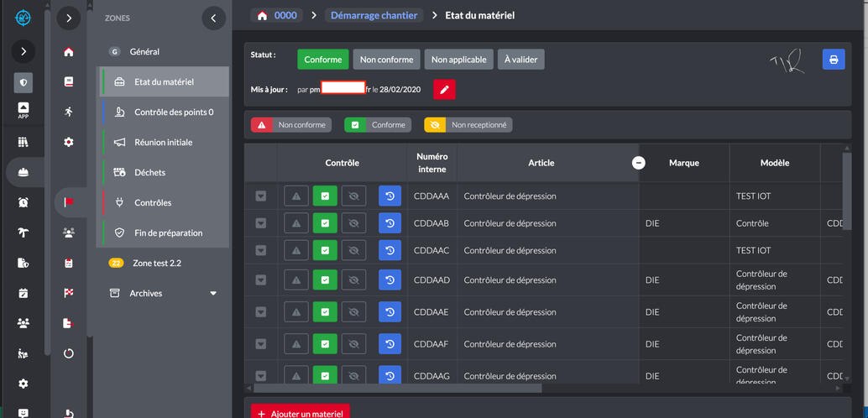
Task: Expand row CDDAAA details arrow
Action: click(x=261, y=196)
